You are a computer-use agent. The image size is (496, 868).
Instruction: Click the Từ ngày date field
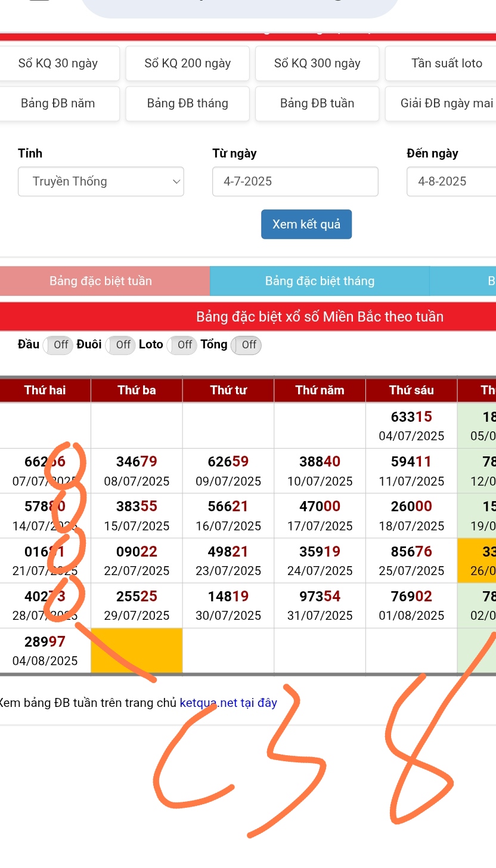295,181
